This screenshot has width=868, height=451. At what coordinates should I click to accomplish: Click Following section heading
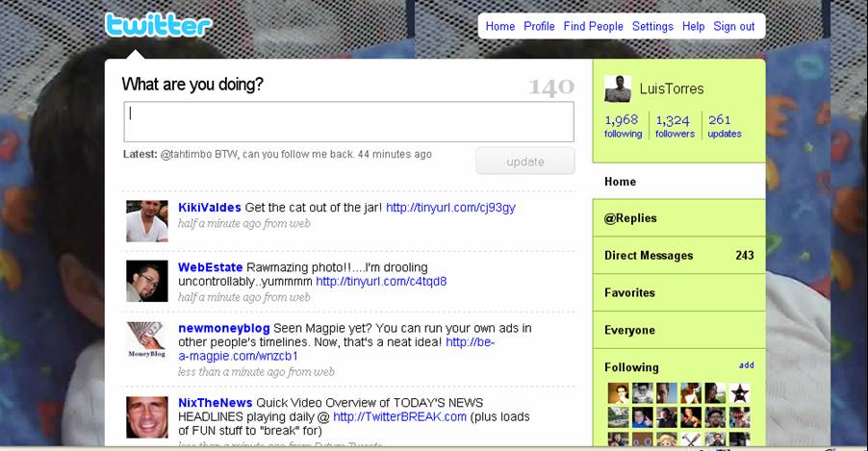pyautogui.click(x=631, y=367)
